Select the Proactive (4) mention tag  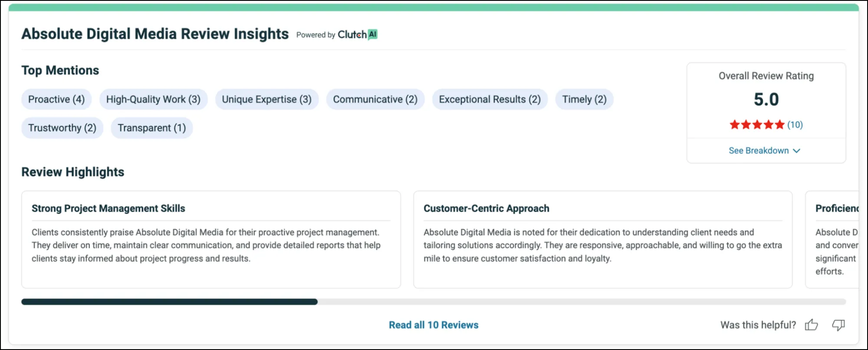point(56,99)
